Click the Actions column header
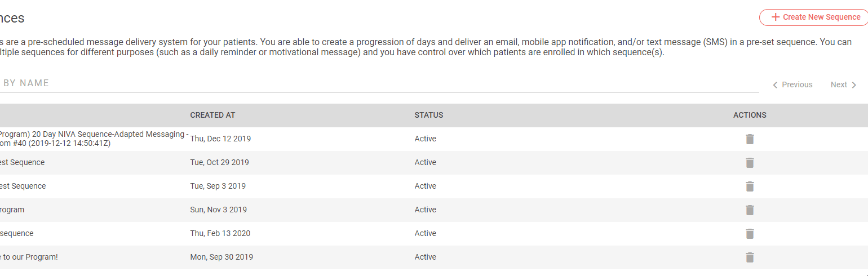The width and height of the screenshot is (868, 276). coord(750,115)
